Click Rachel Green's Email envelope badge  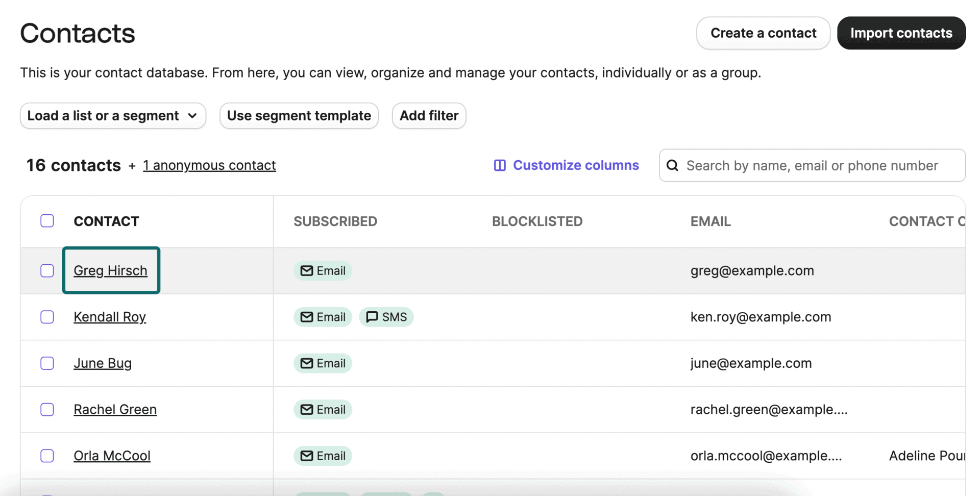coord(323,410)
